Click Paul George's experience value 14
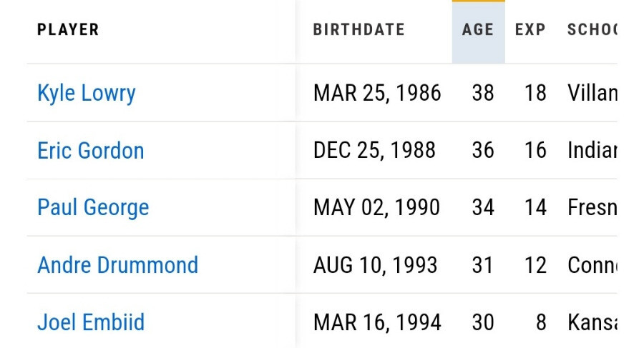This screenshot has height=348, width=644. click(535, 208)
